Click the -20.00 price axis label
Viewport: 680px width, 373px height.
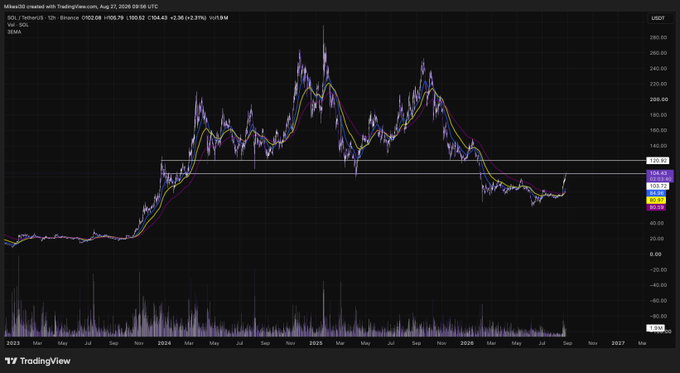(658, 270)
